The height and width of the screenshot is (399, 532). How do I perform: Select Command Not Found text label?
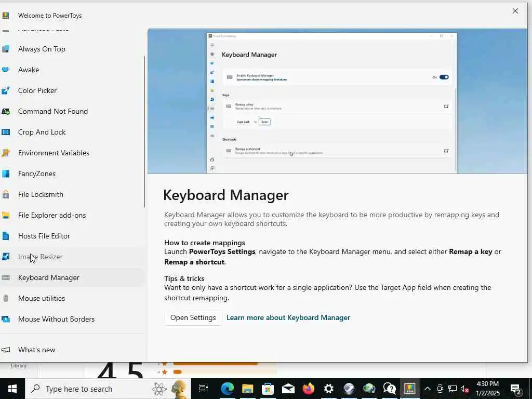53,111
